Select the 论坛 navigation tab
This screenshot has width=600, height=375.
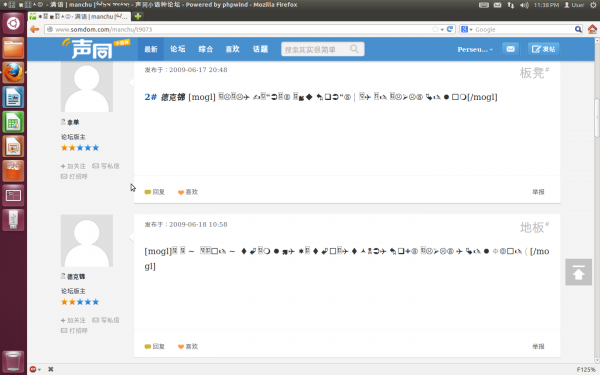point(178,49)
